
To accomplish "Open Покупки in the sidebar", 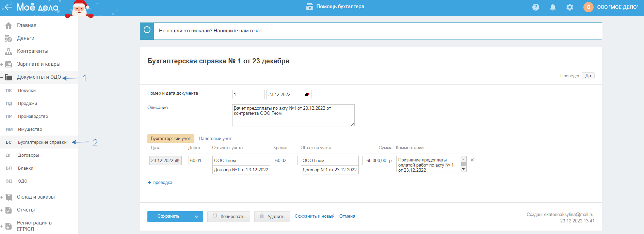I will coord(27,90).
